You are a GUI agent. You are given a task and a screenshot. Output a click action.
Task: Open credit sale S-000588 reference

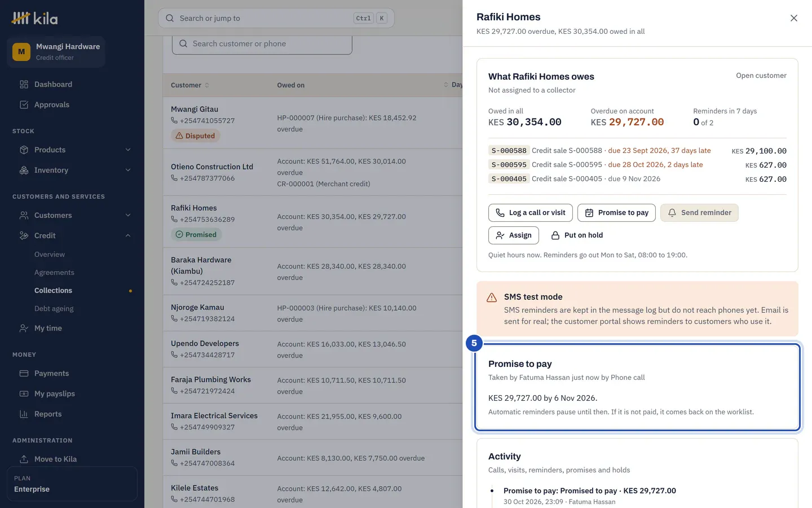pos(509,151)
